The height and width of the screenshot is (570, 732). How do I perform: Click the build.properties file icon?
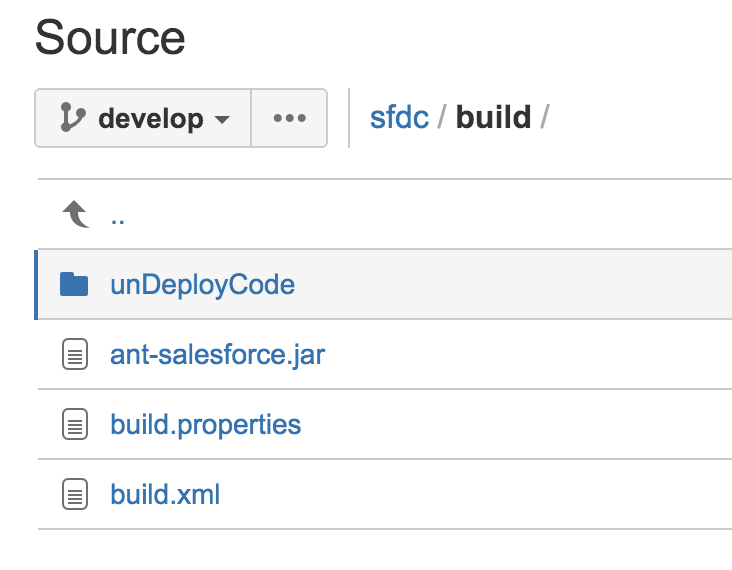75,425
